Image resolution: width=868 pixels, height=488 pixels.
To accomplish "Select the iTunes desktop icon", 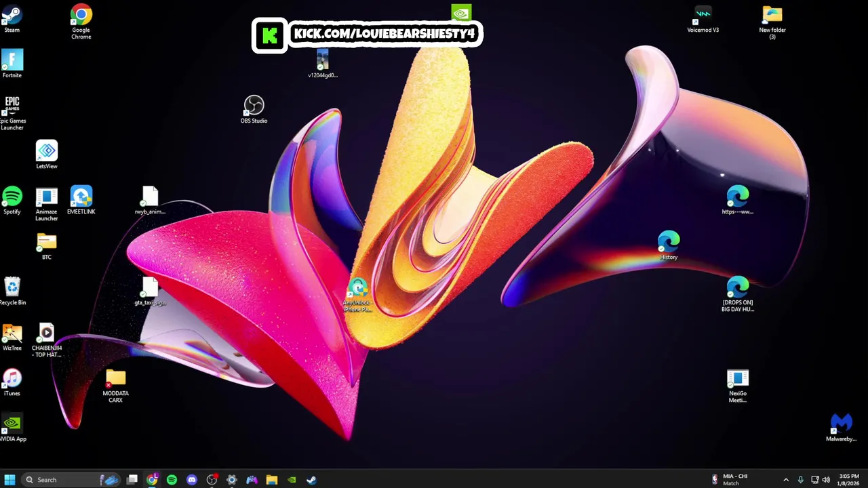I will (12, 382).
